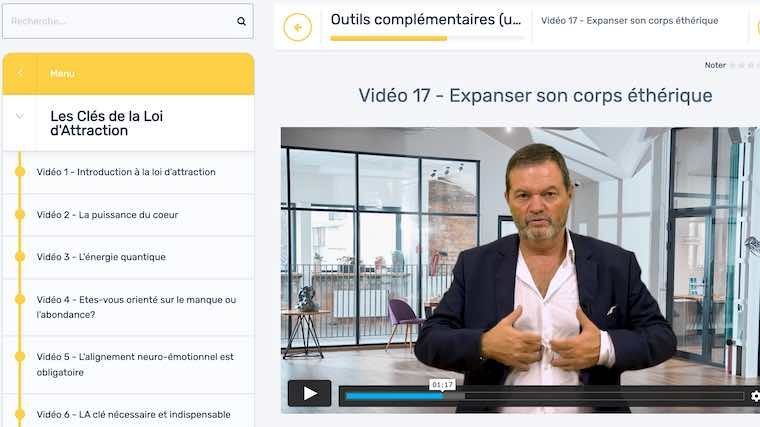Rate with the first star next to Noter
The height and width of the screenshot is (427, 760).
tap(733, 65)
